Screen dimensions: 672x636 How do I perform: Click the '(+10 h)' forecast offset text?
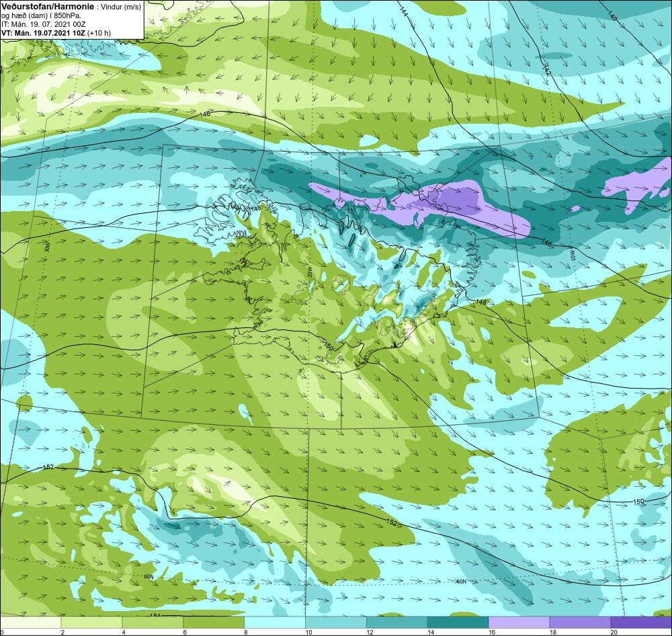pos(99,32)
